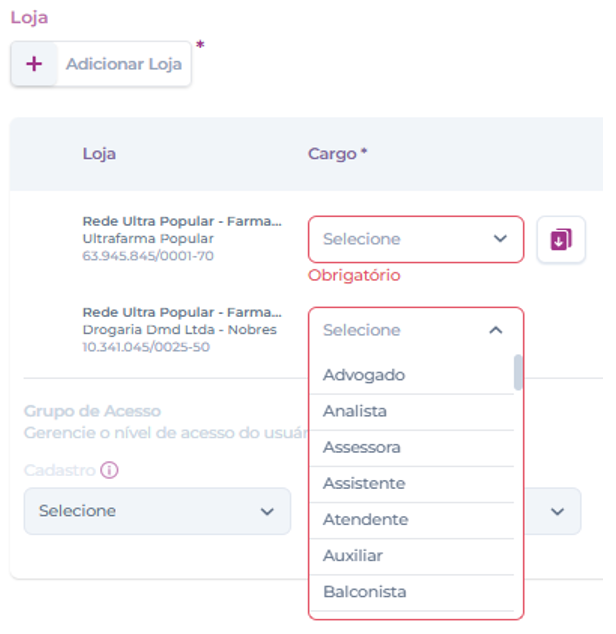
Task: Click the Drogaria Dmd Ltda - Nobres store row
Action: point(181,329)
